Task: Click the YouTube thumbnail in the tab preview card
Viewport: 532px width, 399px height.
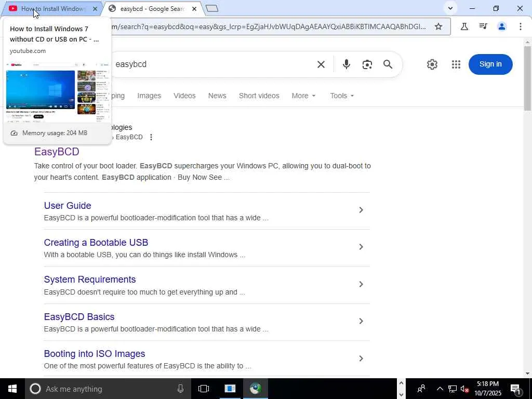Action: point(58,91)
